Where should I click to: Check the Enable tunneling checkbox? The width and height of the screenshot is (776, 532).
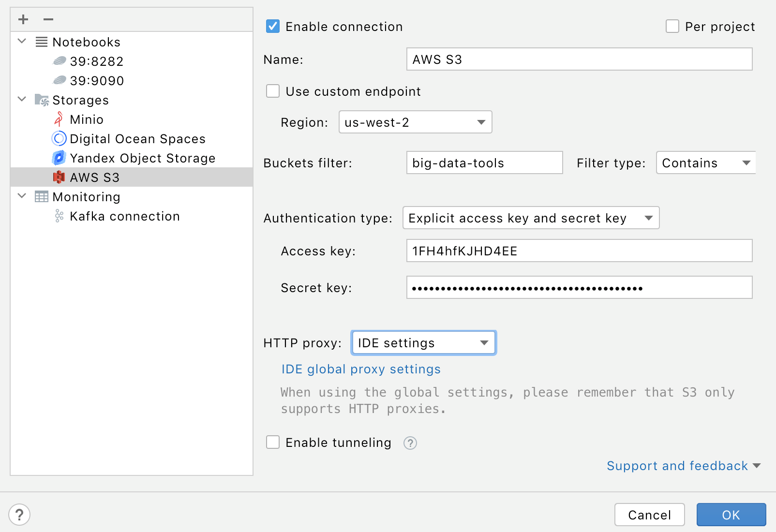(x=273, y=442)
